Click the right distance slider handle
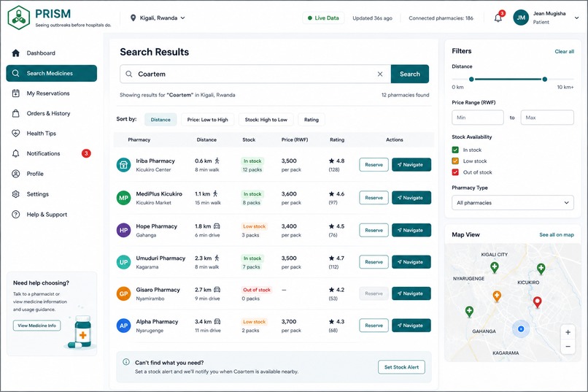588x392 pixels. point(544,79)
